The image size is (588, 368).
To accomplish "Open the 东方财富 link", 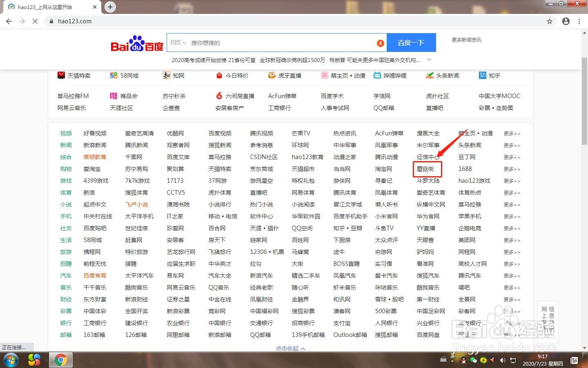I will (95, 299).
